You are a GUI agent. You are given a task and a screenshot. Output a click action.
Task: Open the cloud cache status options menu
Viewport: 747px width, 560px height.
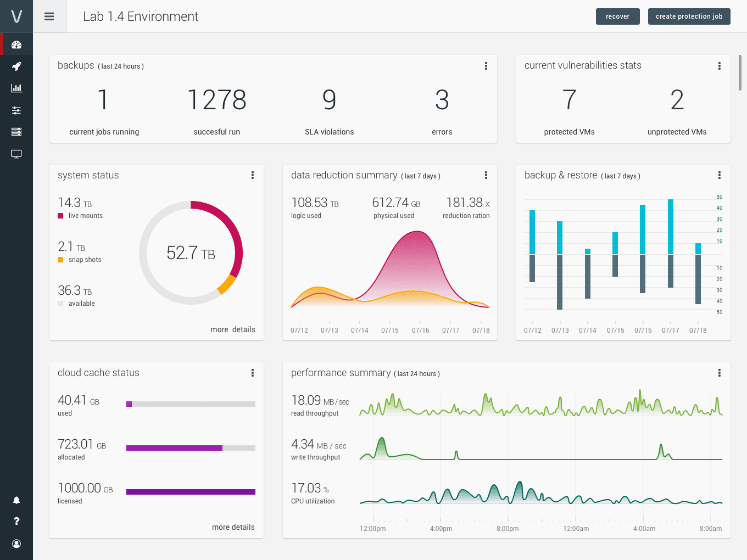pyautogui.click(x=253, y=373)
